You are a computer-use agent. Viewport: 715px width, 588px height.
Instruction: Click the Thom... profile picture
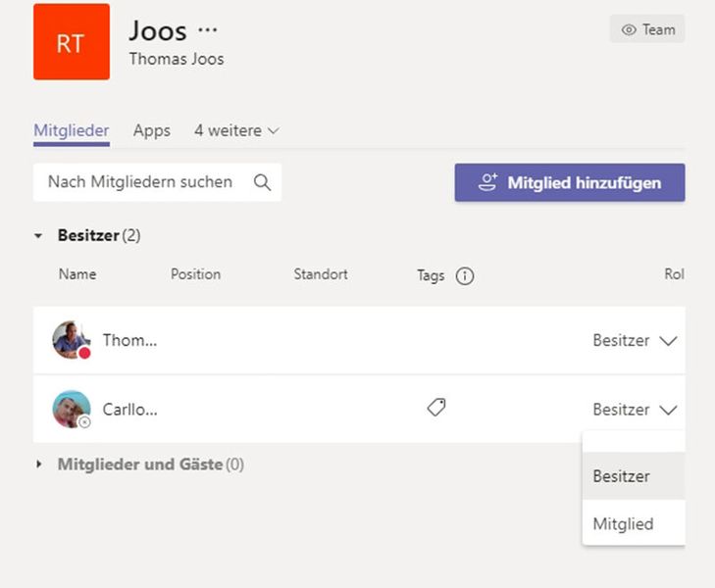pos(72,340)
